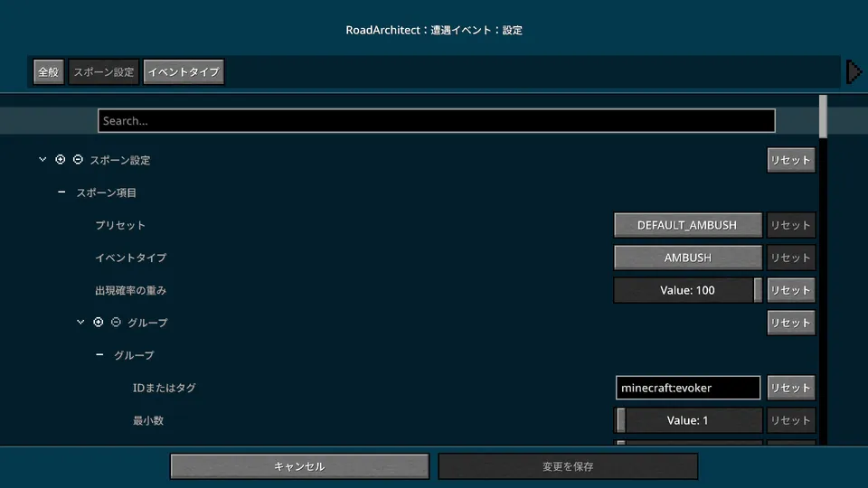The height and width of the screenshot is (488, 868).
Task: Click the dash icon beside スポーン項目
Action: tap(61, 192)
